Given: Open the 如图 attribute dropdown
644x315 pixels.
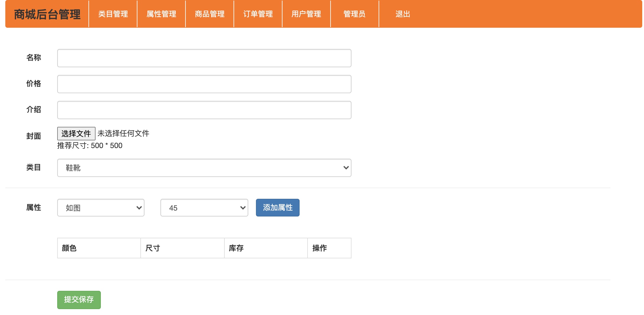Looking at the screenshot, I should (101, 208).
